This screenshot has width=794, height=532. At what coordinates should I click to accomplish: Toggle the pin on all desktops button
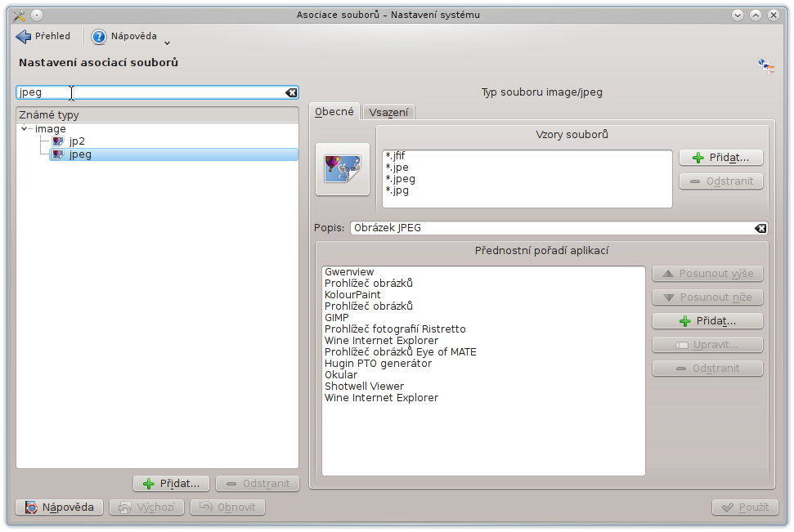37,16
